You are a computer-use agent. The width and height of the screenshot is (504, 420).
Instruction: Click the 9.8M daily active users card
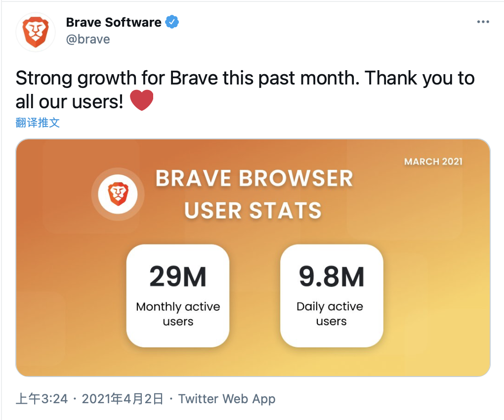[332, 295]
